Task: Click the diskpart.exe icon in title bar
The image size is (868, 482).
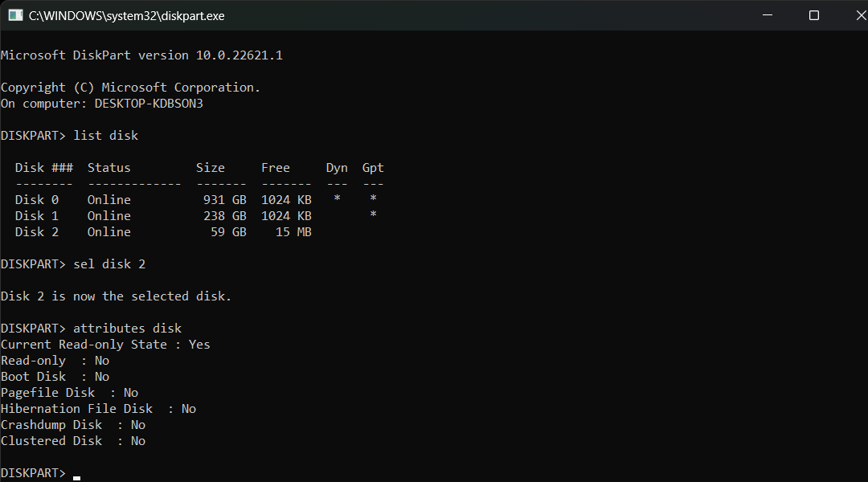Action: tap(15, 15)
